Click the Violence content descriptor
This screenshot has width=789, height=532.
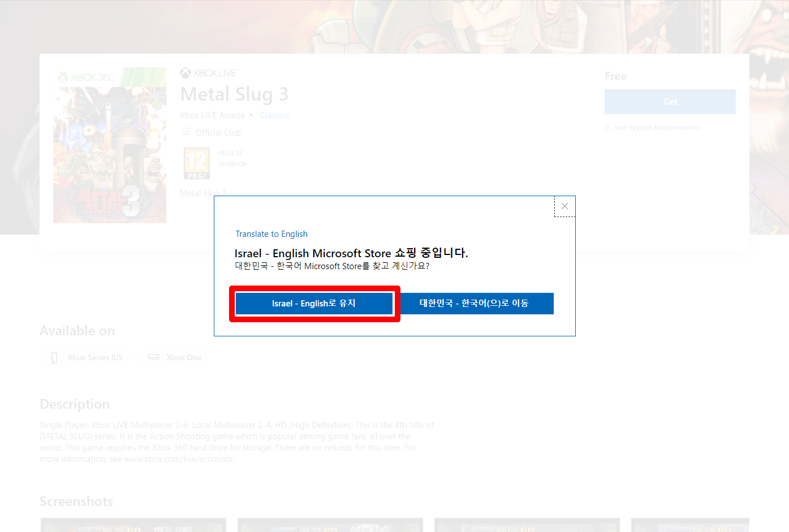(x=232, y=164)
